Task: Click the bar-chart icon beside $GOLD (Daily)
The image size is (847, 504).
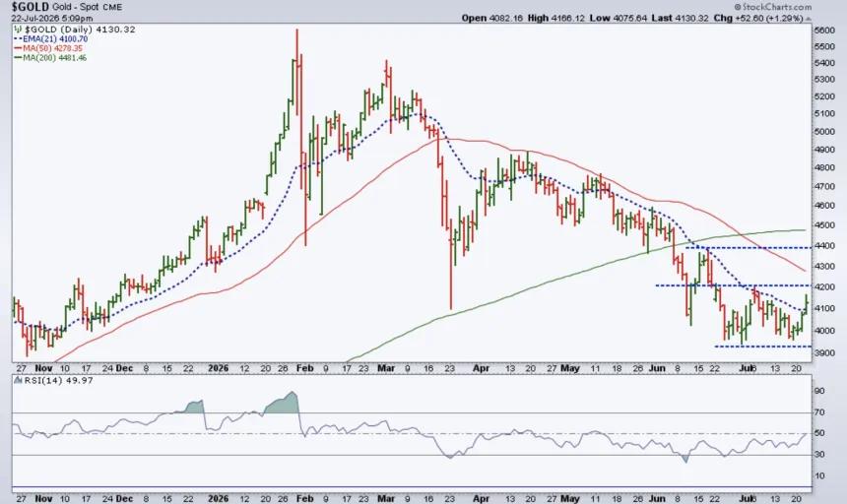Action: click(19, 30)
